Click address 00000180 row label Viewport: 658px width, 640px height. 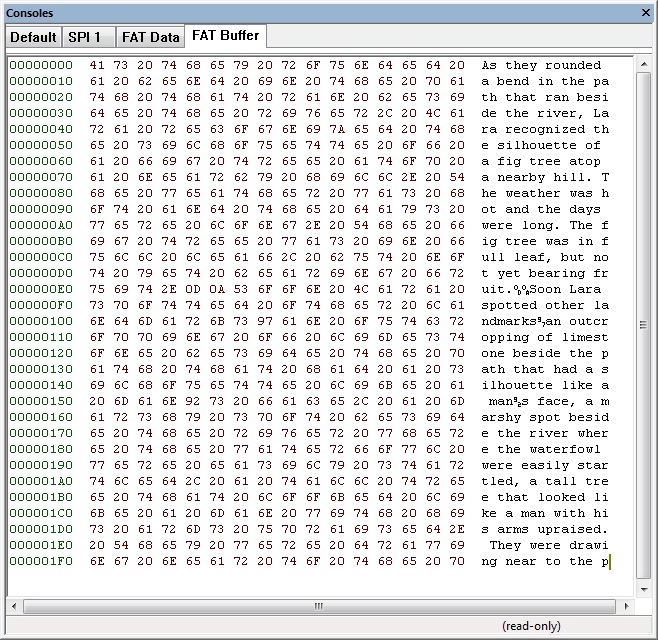coord(41,449)
